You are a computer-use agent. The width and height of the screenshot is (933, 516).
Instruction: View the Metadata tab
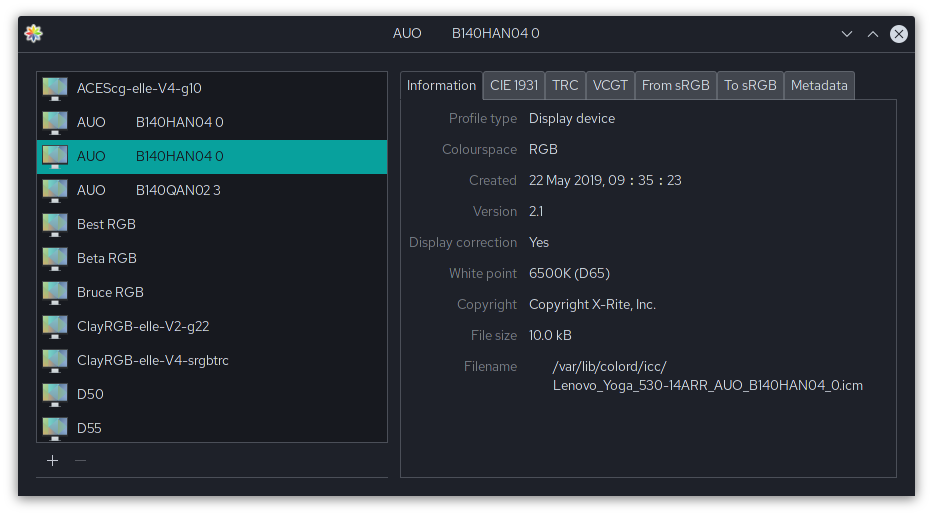coord(819,86)
